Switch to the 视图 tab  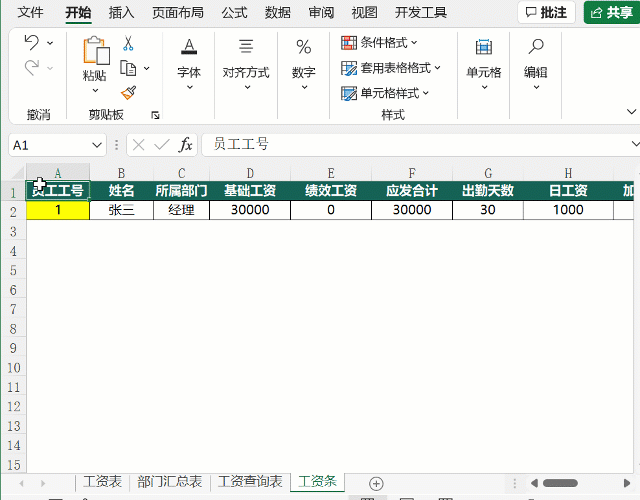(364, 13)
